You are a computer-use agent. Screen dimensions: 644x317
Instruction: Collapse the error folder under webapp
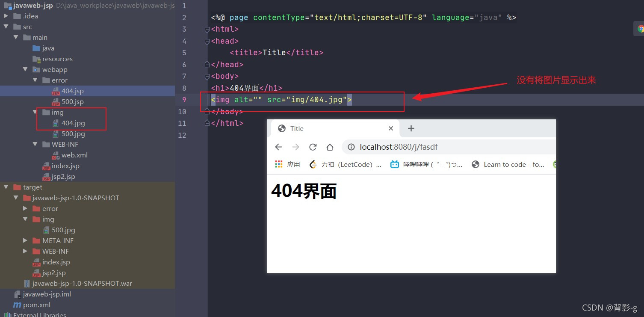35,80
